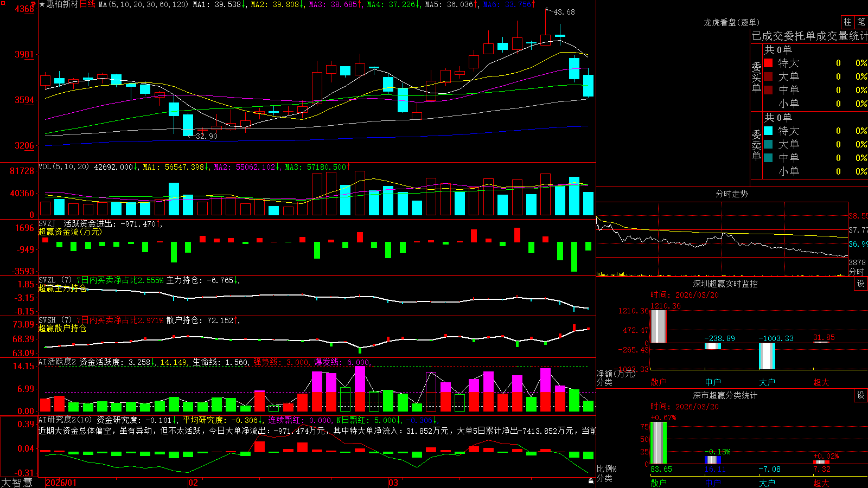Screen dimensions: 868x488
Task: Click the 柱 bar-view button
Action: [x=847, y=22]
